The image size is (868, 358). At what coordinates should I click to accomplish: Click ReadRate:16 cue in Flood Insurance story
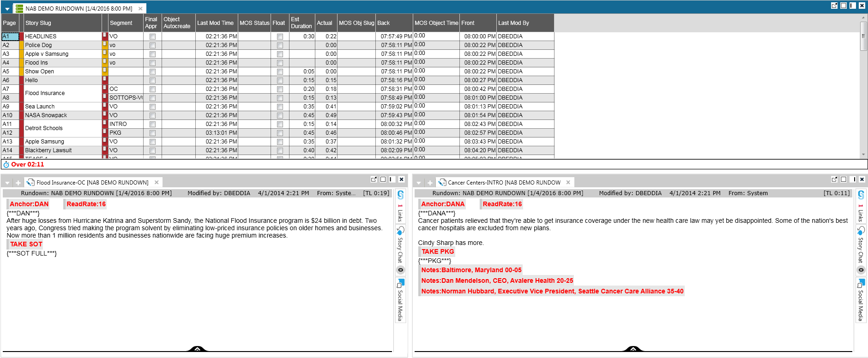pos(86,204)
